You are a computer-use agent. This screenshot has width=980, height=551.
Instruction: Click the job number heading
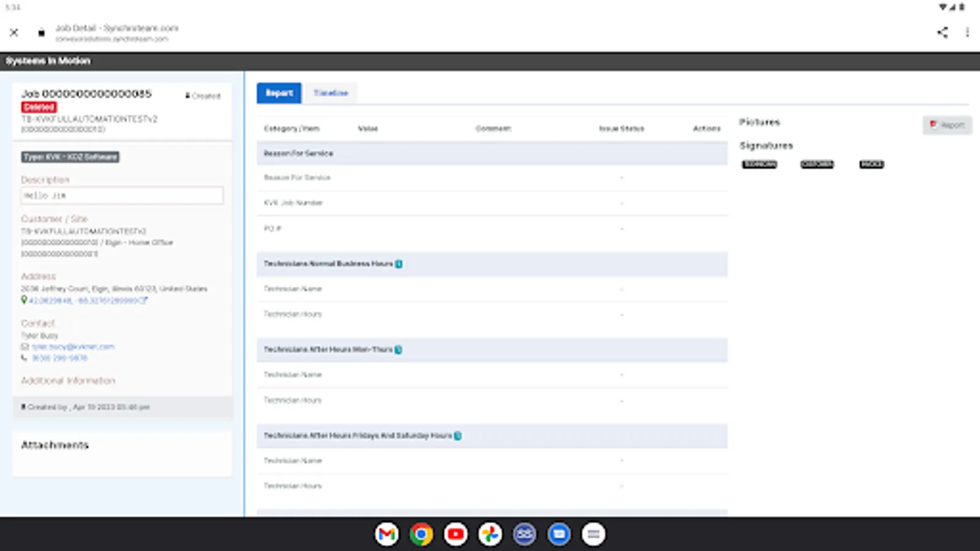tap(86, 94)
